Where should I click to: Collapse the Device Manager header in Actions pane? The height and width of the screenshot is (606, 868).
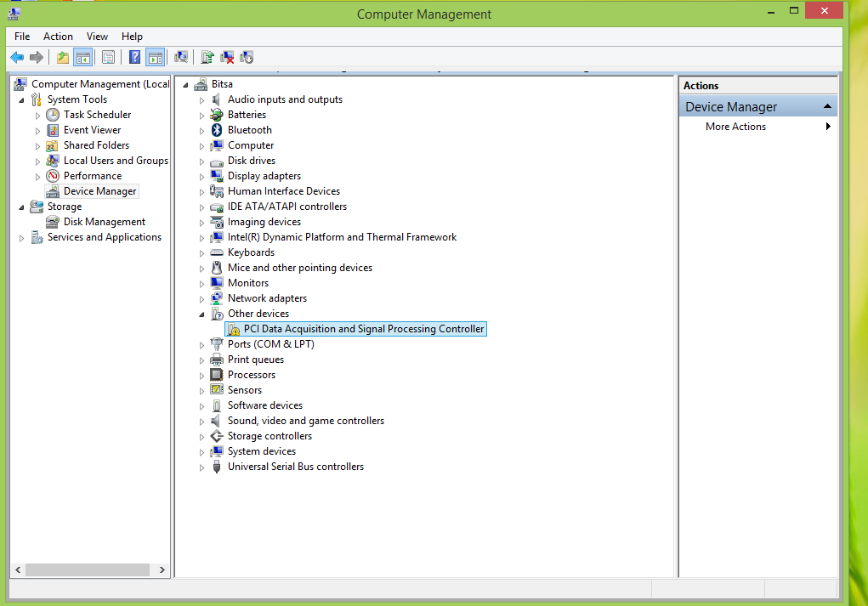[827, 106]
